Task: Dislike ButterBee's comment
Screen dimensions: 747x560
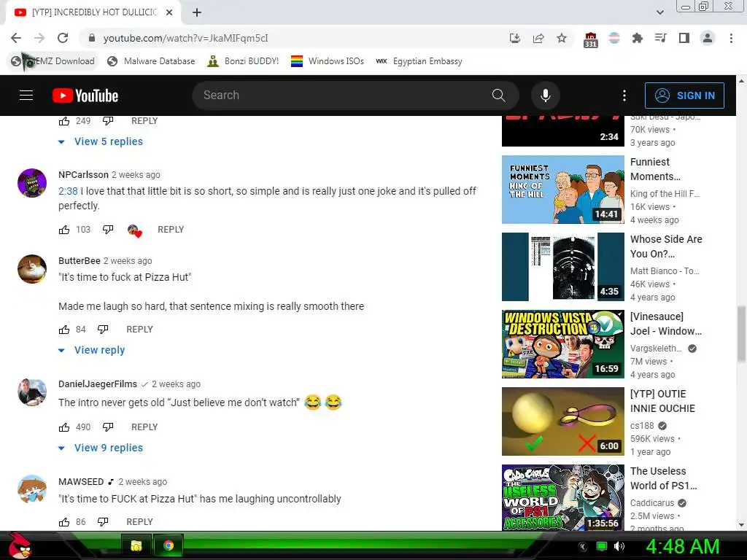Action: [103, 330]
